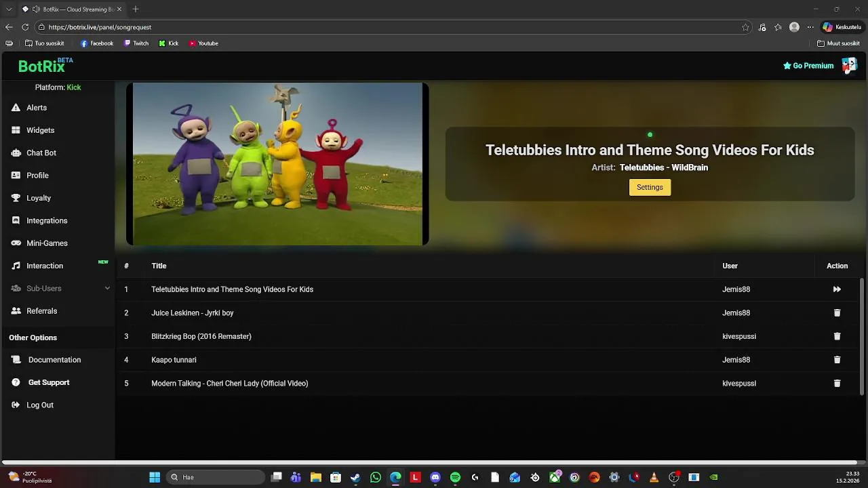Select row title Teletubbies Intro and Theme Song
Image resolution: width=868 pixels, height=488 pixels.
point(232,289)
